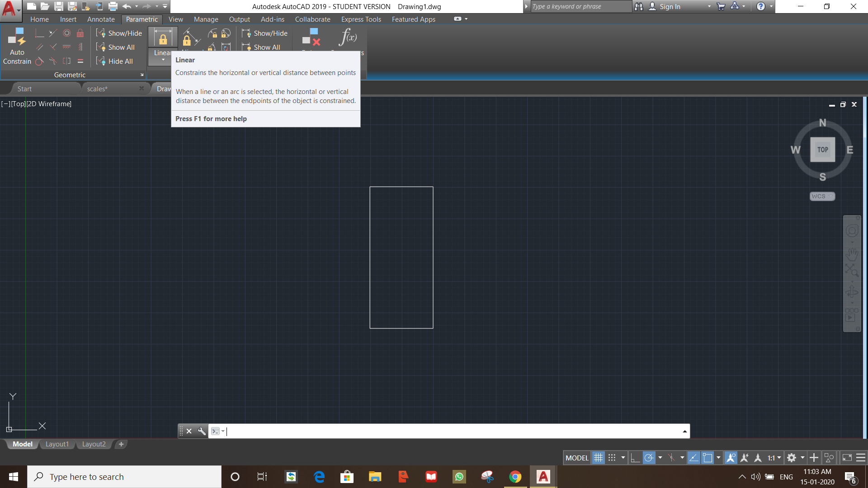Click the Delete Constraints icon
This screenshot has height=488, width=868.
point(311,37)
